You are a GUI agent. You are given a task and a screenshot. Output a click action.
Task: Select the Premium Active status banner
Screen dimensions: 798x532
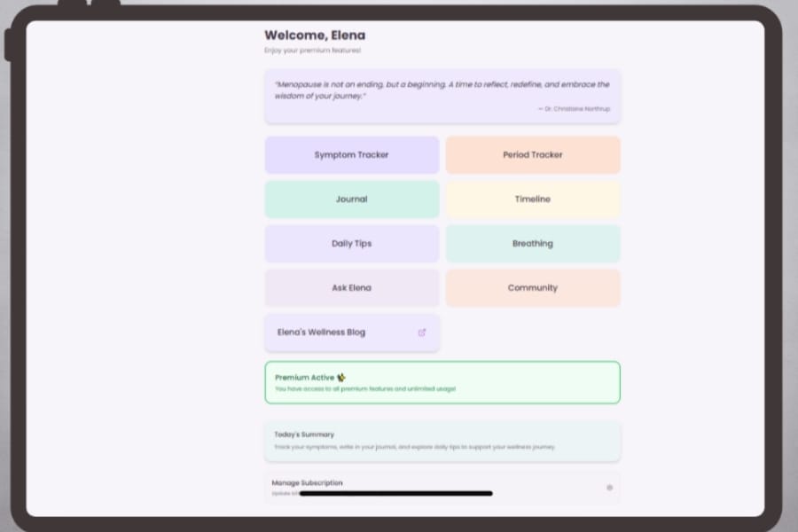point(442,383)
